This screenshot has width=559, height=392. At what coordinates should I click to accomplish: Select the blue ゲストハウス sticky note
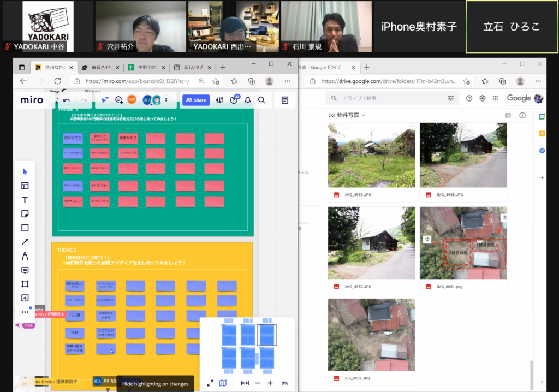pos(74,300)
